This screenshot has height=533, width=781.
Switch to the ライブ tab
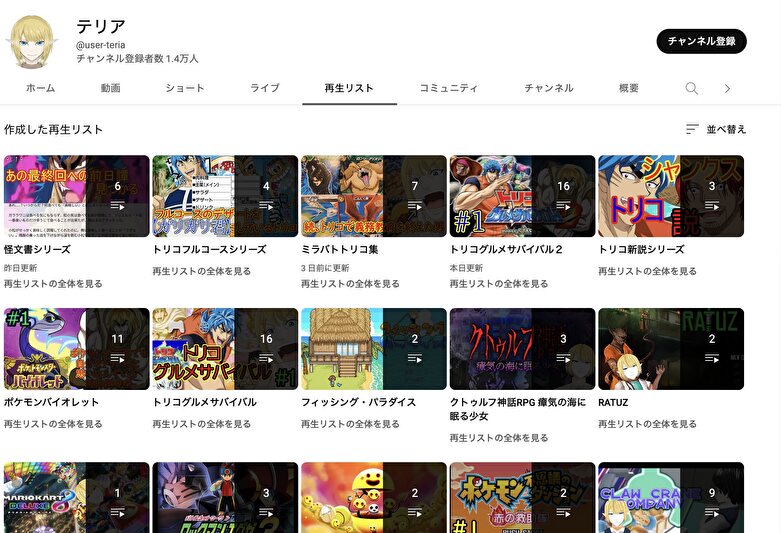pos(264,88)
